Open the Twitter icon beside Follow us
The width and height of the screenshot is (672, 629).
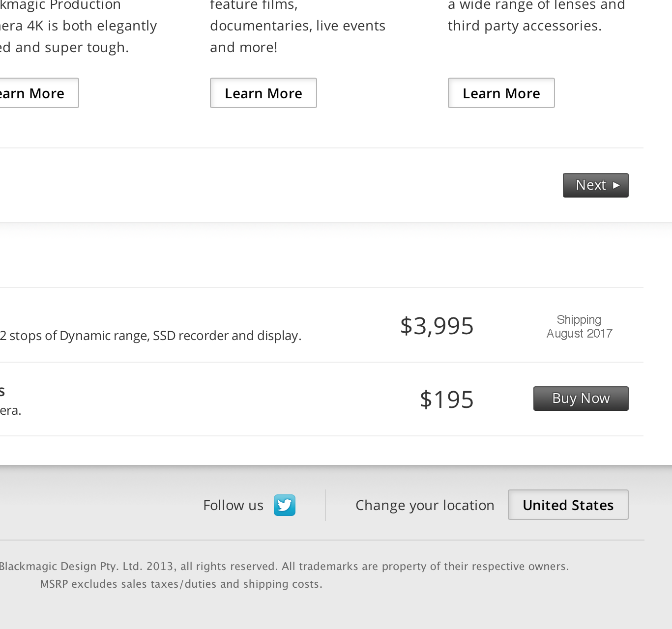click(x=285, y=505)
